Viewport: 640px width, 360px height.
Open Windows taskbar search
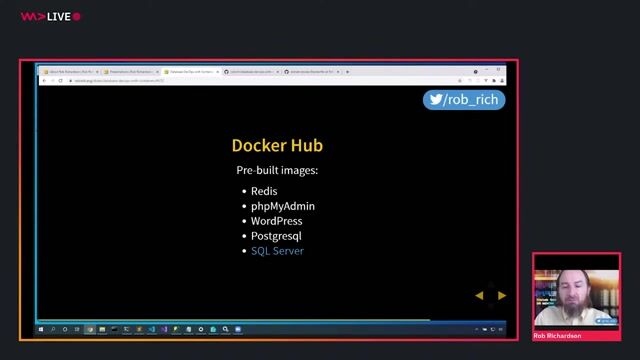pos(53,329)
